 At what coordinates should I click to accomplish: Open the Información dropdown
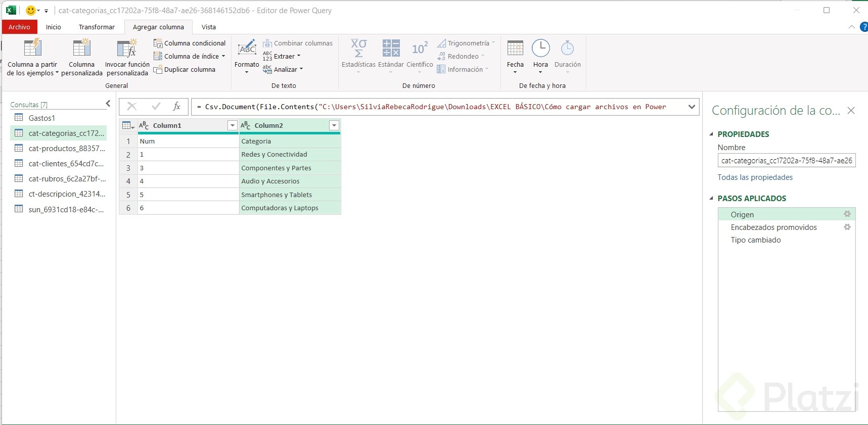463,69
